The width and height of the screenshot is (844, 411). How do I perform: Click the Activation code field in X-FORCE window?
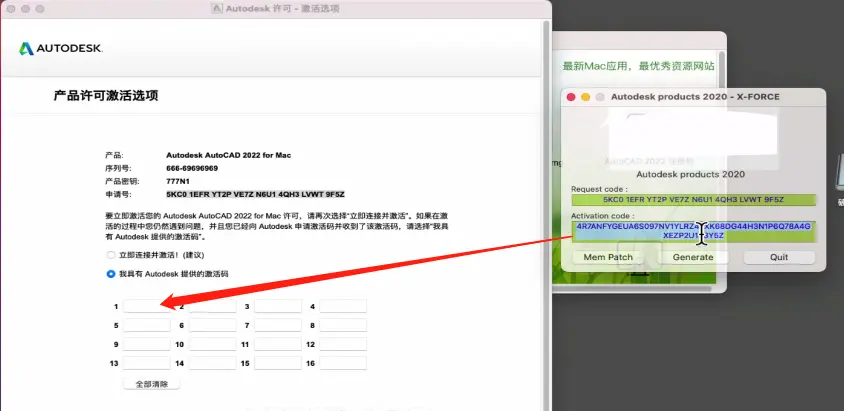click(x=693, y=231)
